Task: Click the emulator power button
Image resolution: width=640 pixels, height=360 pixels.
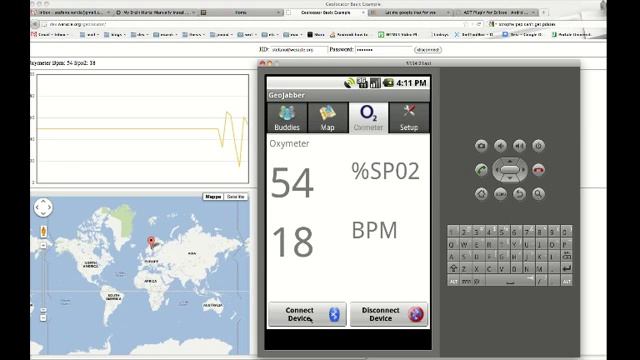Action: (x=538, y=146)
